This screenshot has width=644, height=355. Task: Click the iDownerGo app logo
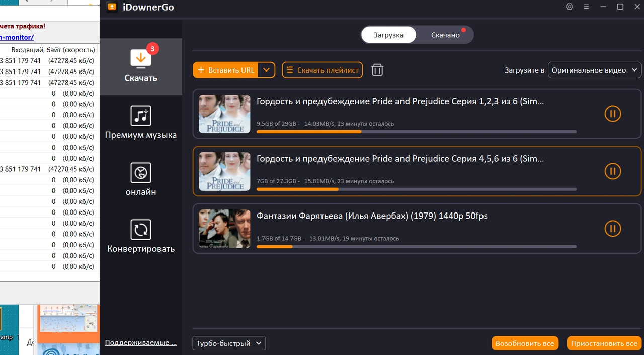pyautogui.click(x=112, y=7)
